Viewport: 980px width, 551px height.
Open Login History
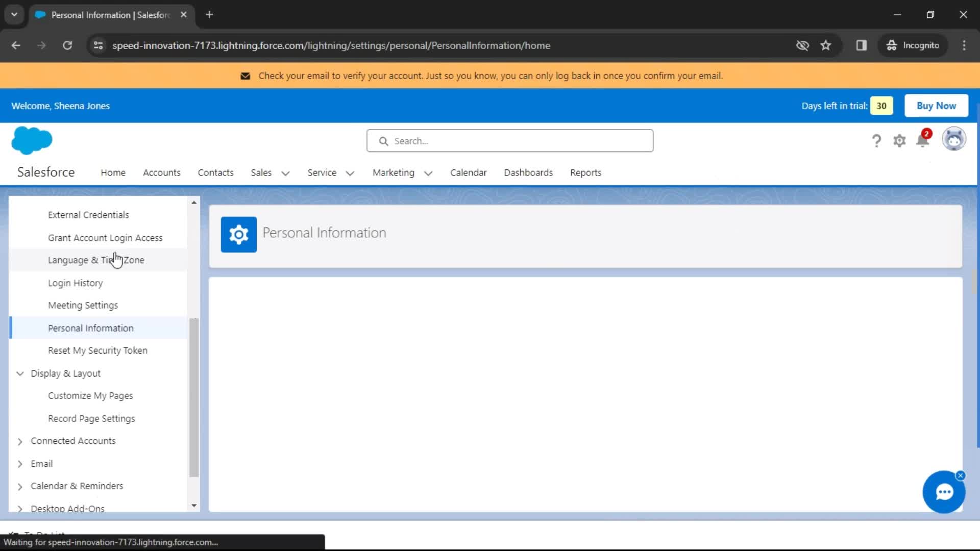(x=75, y=283)
